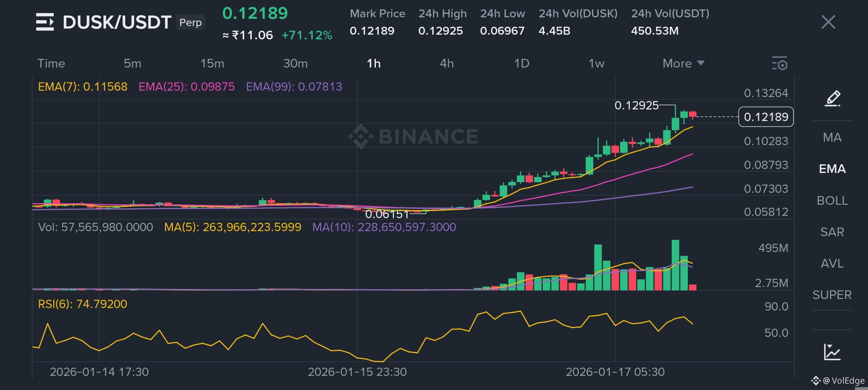Click the 24h Low value 0.06967
The image size is (868, 390).
tap(502, 31)
